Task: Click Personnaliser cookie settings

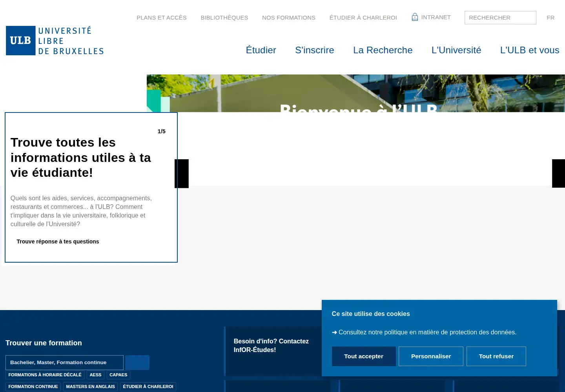Action: tap(431, 356)
